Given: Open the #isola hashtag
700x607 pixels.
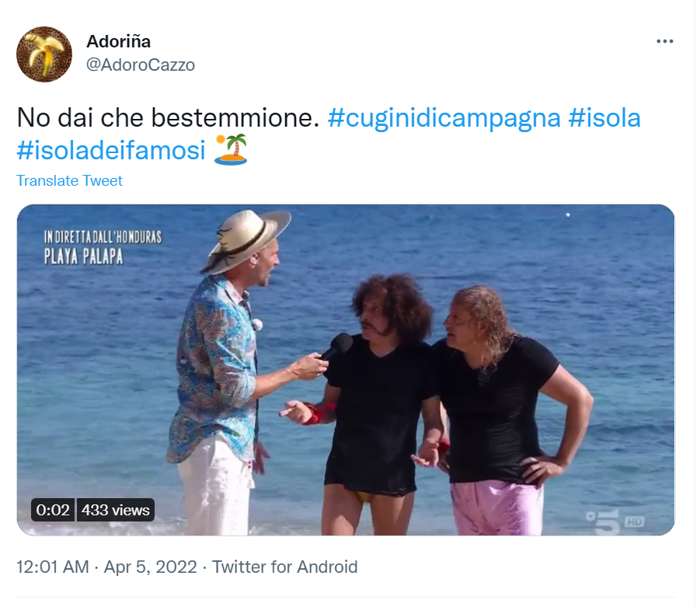Looking at the screenshot, I should 608,116.
